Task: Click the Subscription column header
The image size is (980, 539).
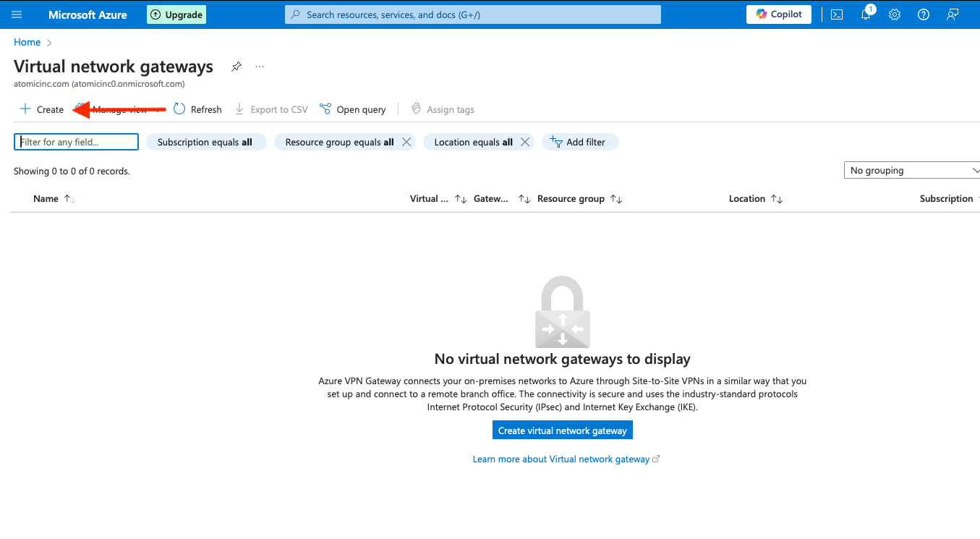Action: click(947, 199)
